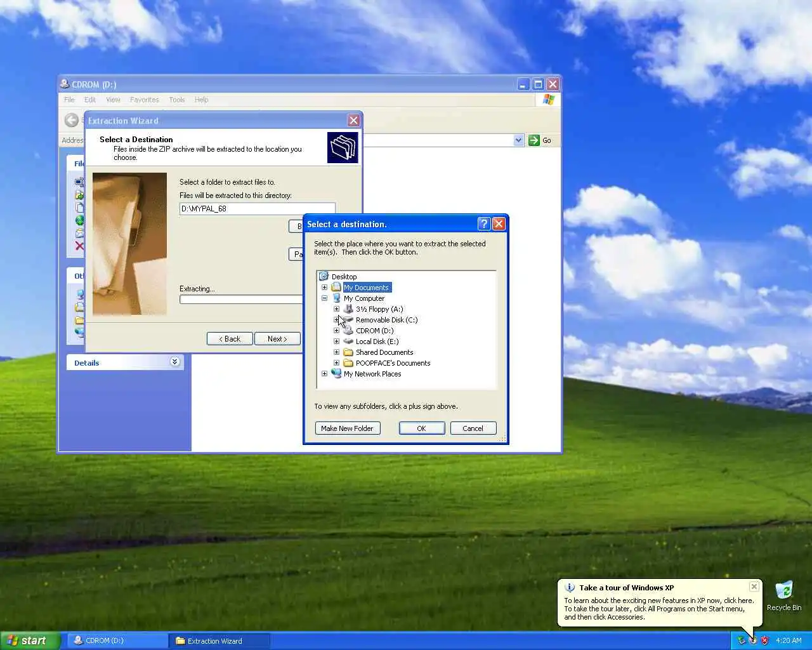Click the POOPFACE's Documents folder icon

348,362
